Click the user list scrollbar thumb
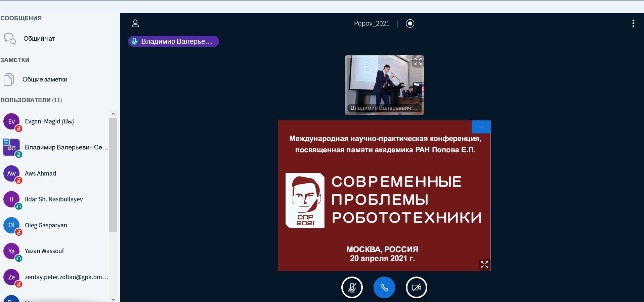Viewport: 644px width, 302px height. tap(113, 175)
